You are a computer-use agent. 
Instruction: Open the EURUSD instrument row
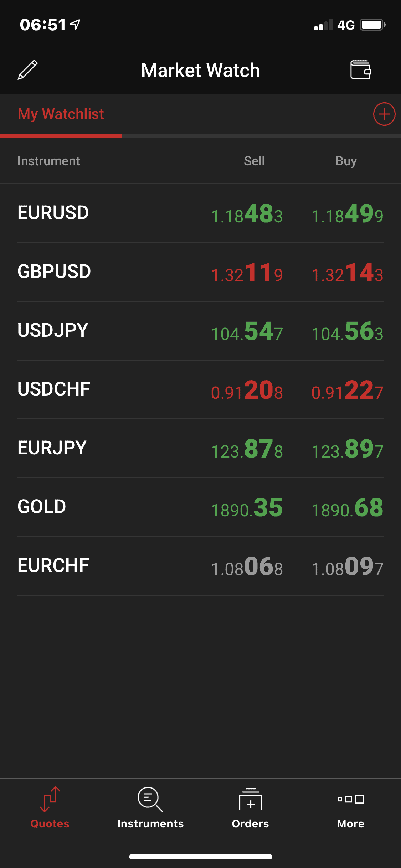pos(53,213)
